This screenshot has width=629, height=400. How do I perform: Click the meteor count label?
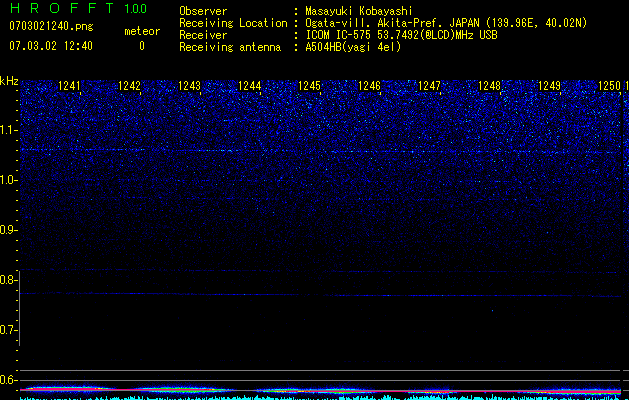[142, 31]
